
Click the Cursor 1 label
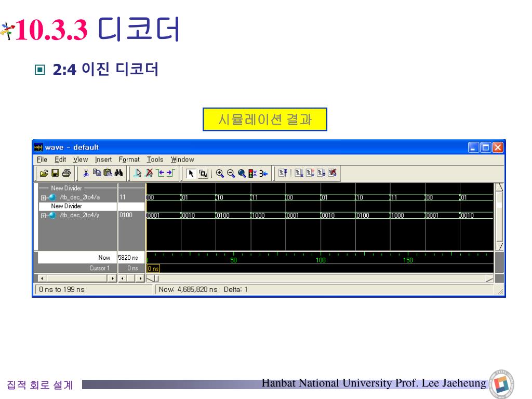pyautogui.click(x=99, y=268)
